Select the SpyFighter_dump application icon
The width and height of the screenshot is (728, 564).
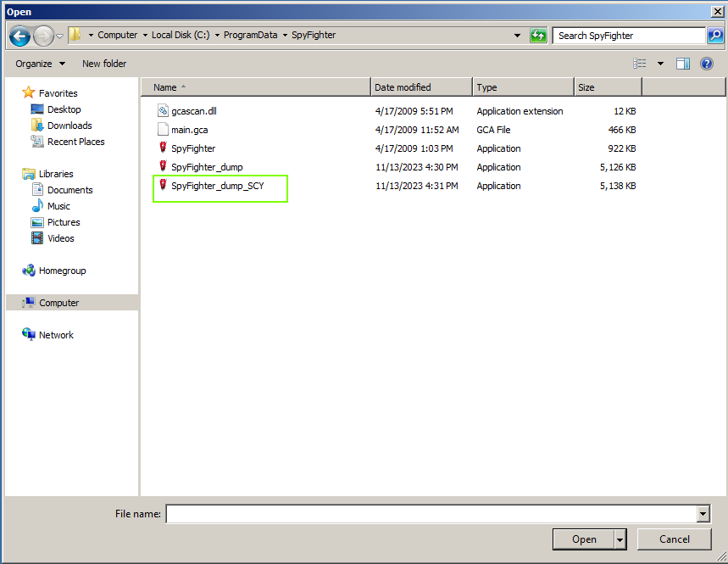(163, 166)
